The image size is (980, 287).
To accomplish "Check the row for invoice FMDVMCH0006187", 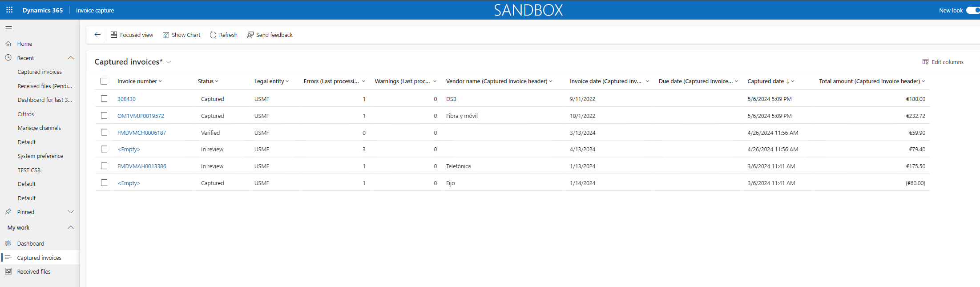I will 104,133.
